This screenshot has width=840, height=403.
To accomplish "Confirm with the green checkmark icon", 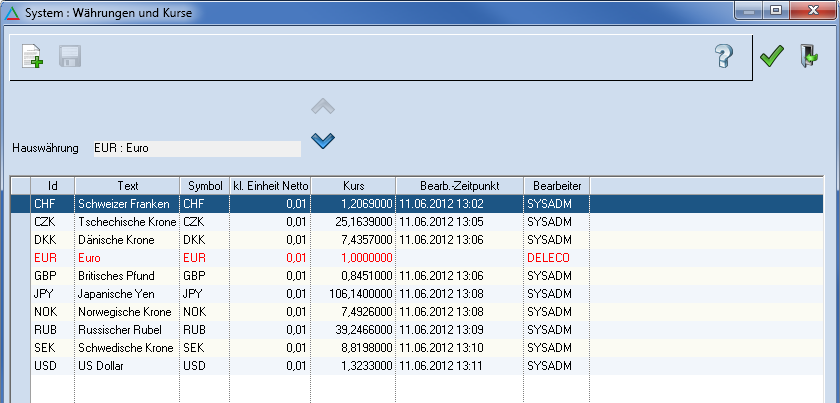I will click(x=771, y=57).
